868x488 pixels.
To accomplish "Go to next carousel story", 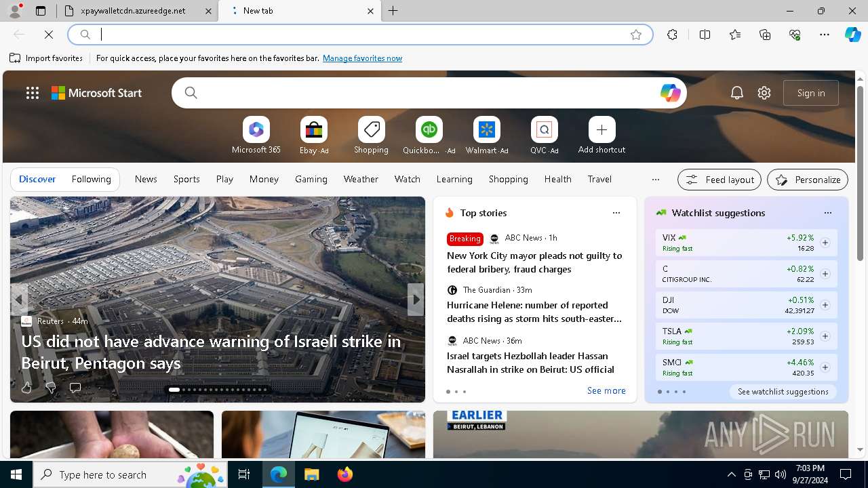I will click(x=416, y=300).
